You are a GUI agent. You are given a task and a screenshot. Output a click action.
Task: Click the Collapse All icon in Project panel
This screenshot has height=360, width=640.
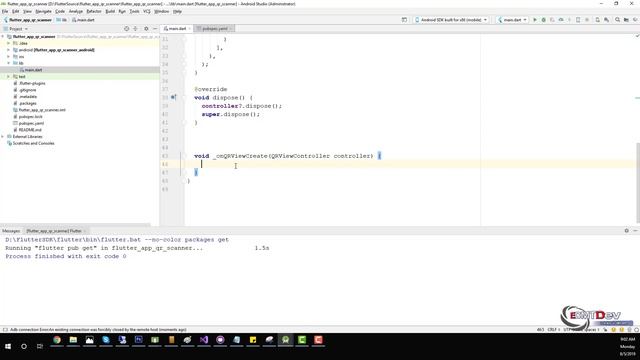click(136, 29)
